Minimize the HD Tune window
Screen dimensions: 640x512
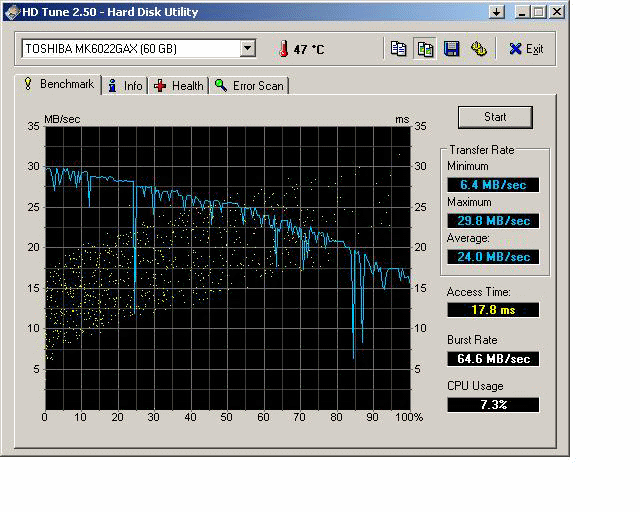pyautogui.click(x=522, y=12)
